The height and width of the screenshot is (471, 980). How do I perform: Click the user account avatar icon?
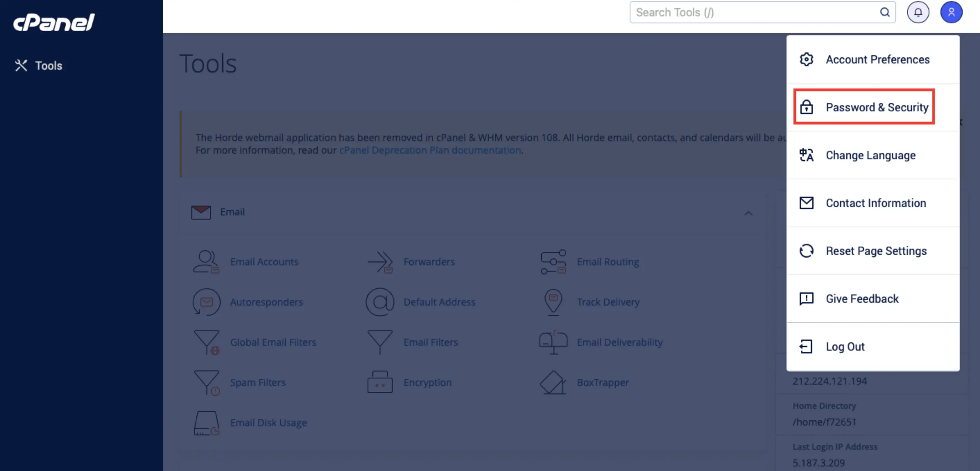click(951, 12)
